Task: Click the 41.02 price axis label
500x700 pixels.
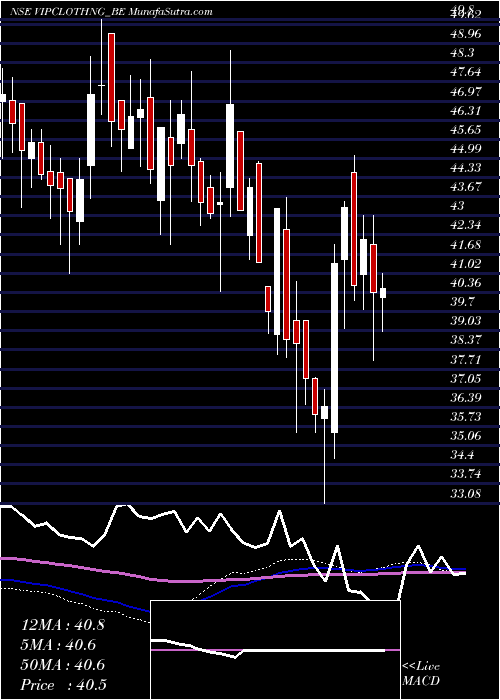Action: tap(466, 263)
